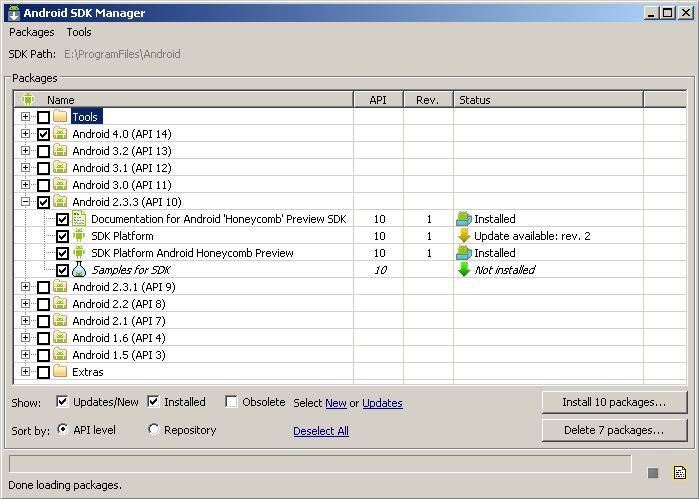Click the Updates selection link
This screenshot has height=499, width=699.
coord(382,403)
